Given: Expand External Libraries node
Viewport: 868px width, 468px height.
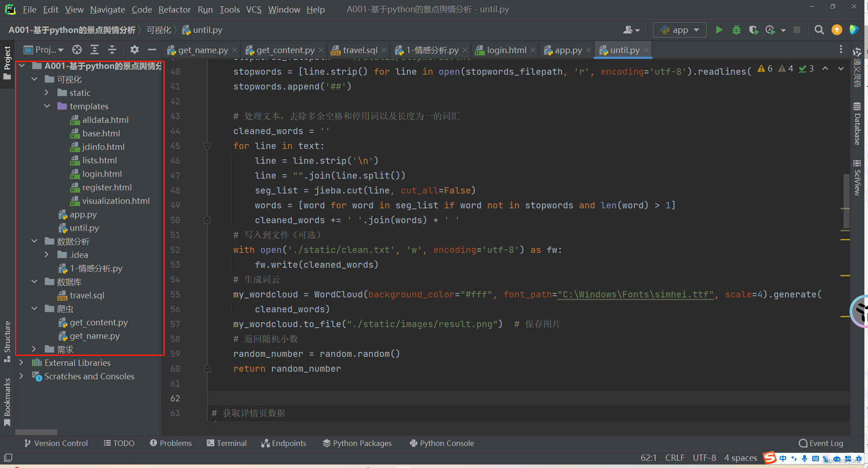Looking at the screenshot, I should point(21,363).
